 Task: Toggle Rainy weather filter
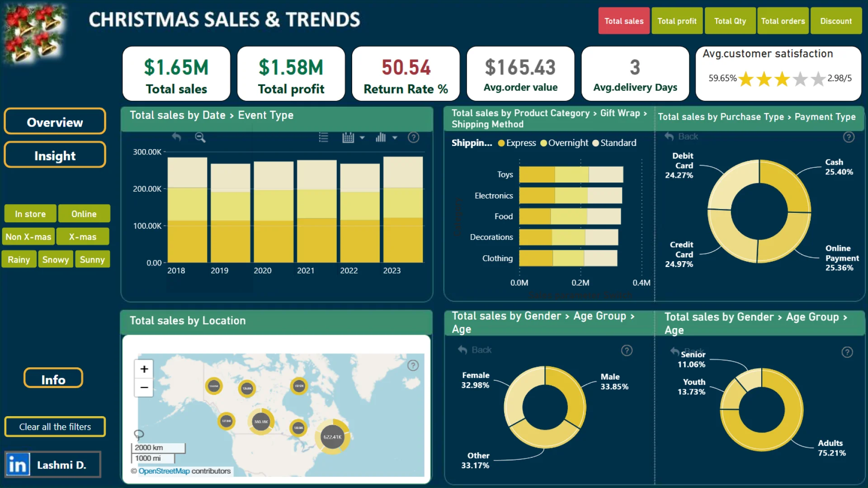[19, 259]
